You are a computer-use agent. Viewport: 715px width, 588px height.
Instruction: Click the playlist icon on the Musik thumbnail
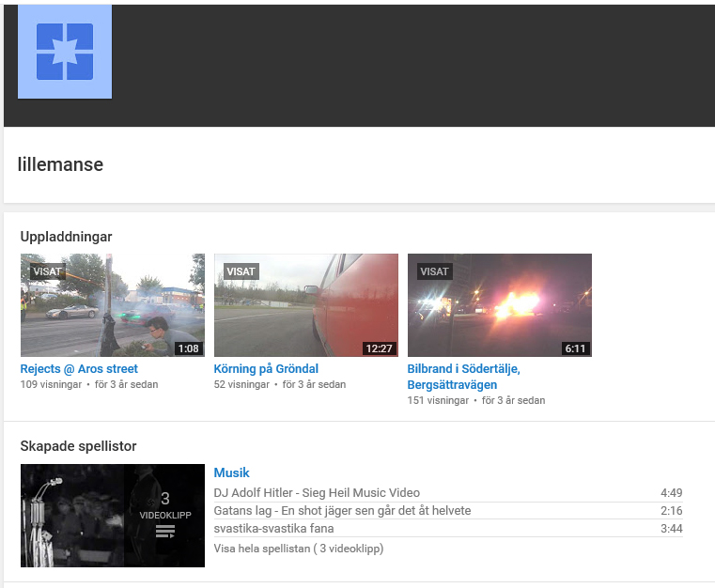tap(165, 532)
